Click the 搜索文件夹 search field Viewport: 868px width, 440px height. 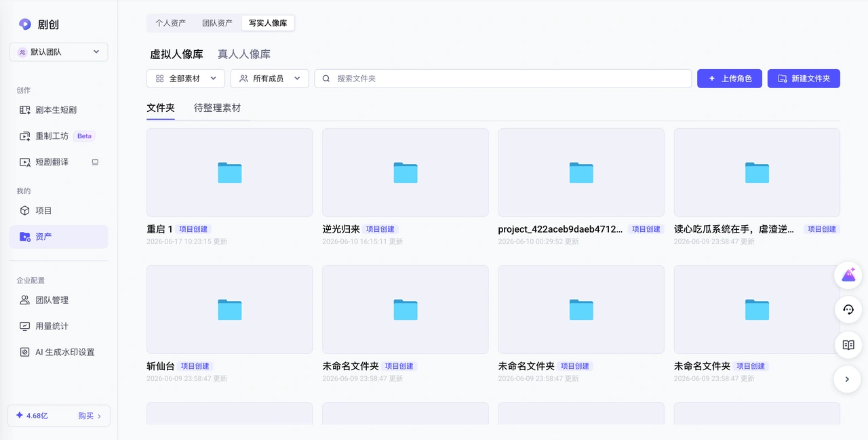503,79
